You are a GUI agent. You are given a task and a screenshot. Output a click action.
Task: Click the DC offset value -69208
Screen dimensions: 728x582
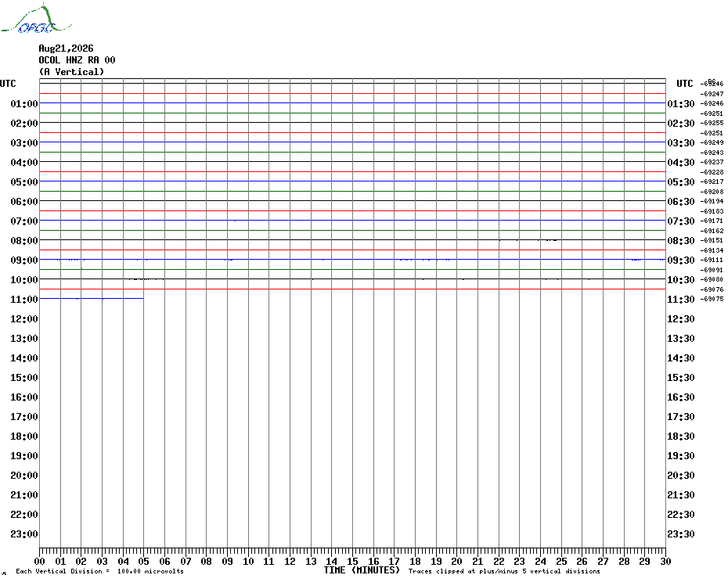click(712, 192)
